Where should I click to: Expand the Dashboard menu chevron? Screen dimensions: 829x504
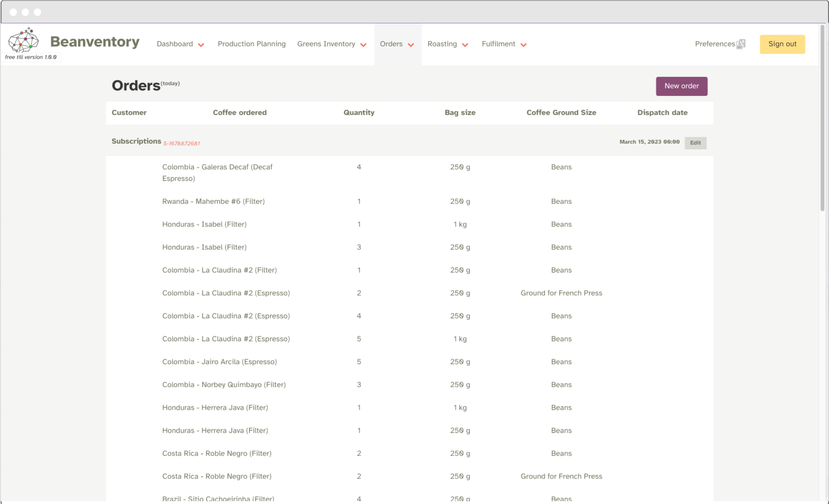pyautogui.click(x=201, y=45)
